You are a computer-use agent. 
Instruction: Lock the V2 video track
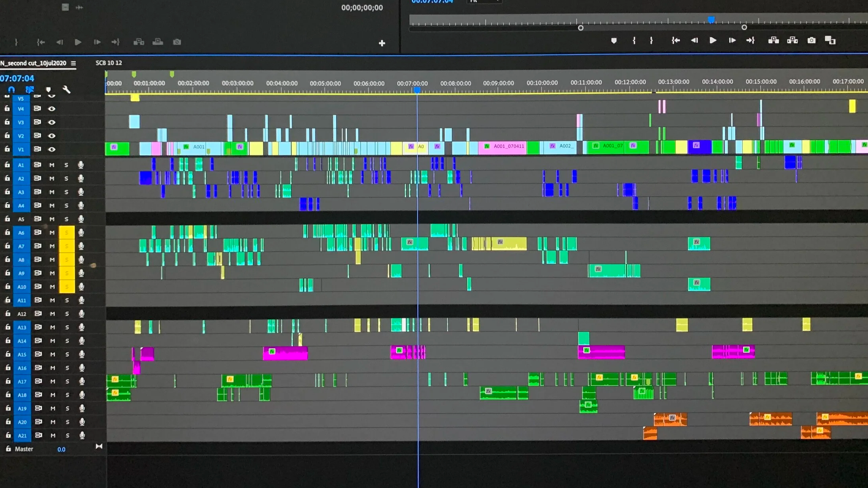coord(7,136)
